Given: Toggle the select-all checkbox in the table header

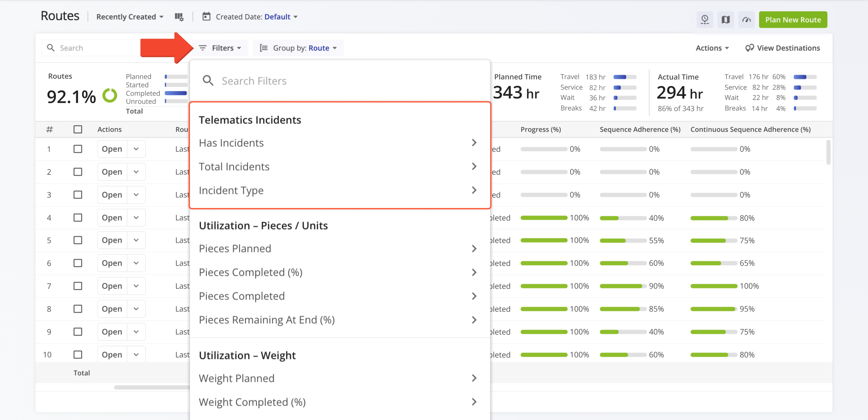Looking at the screenshot, I should [78, 129].
